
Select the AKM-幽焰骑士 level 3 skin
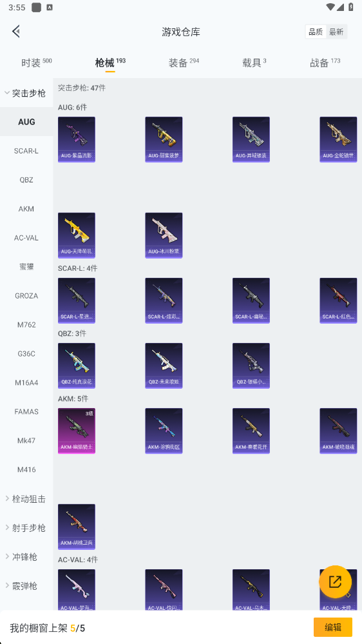77,431
